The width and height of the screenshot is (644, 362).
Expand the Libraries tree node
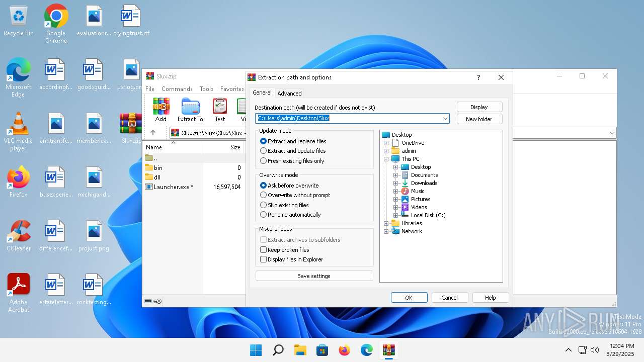[x=386, y=223]
